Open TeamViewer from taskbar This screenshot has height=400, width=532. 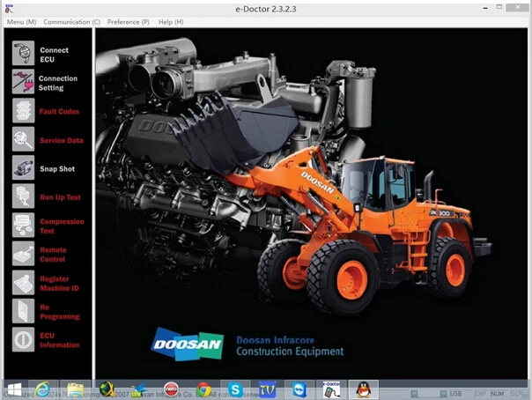(x=299, y=389)
